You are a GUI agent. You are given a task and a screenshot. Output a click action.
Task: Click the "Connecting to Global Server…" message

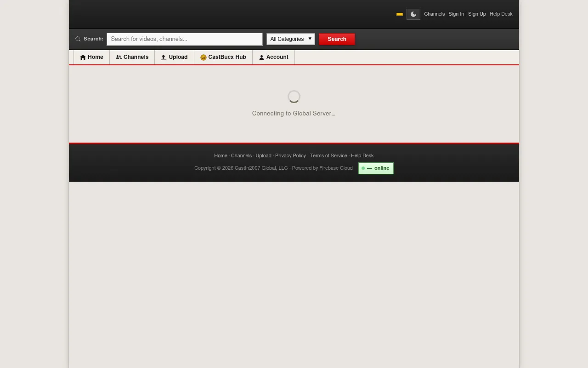pyautogui.click(x=294, y=114)
